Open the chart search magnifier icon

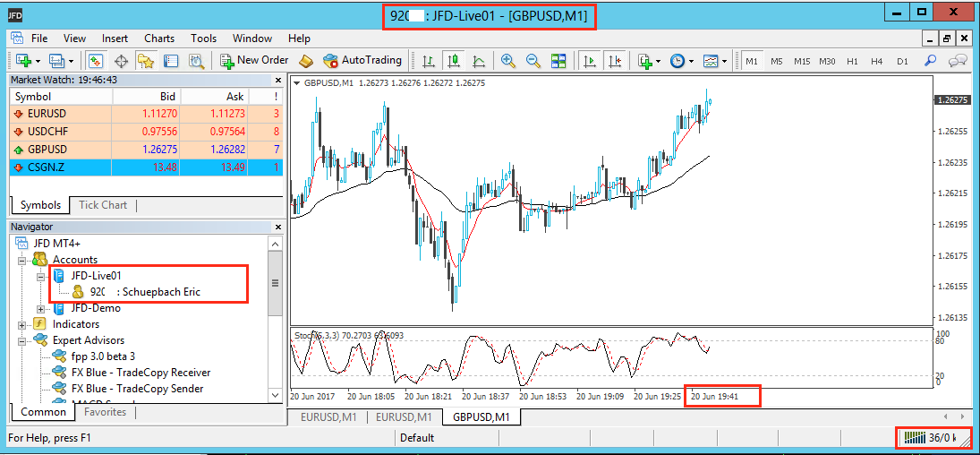931,60
